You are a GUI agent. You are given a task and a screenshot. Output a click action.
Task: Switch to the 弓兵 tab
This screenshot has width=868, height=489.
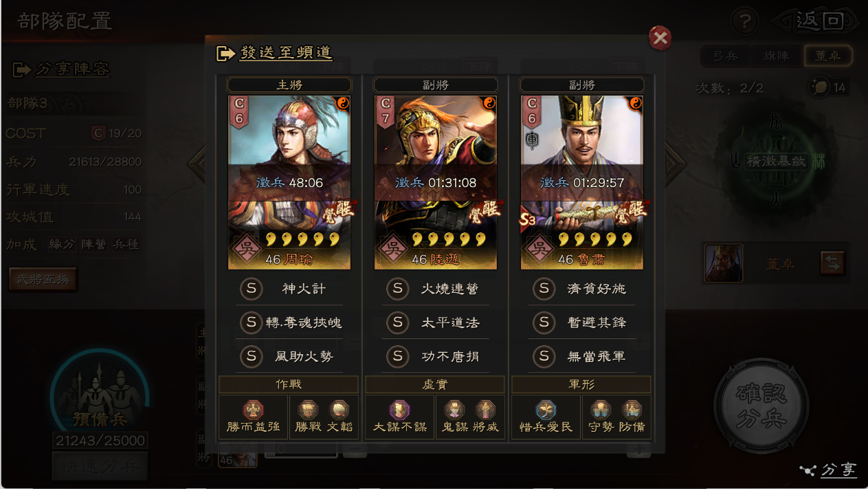pyautogui.click(x=726, y=56)
